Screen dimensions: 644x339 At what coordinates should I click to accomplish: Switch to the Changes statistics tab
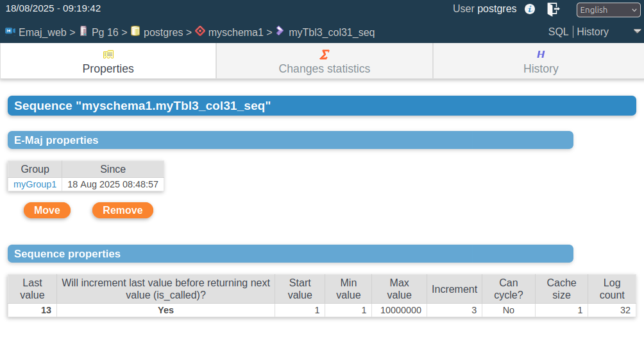point(325,61)
